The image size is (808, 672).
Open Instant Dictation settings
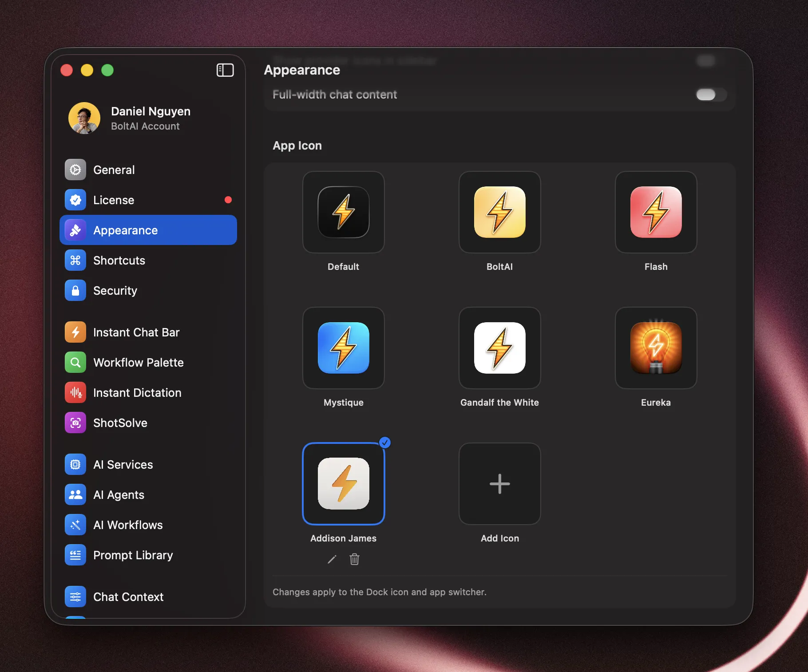click(x=137, y=392)
